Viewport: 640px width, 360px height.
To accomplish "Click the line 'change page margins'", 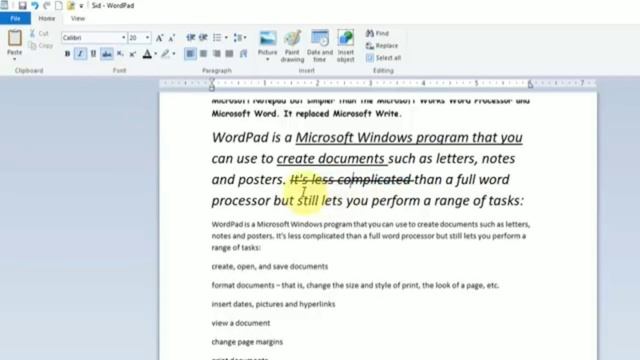I will tap(247, 342).
